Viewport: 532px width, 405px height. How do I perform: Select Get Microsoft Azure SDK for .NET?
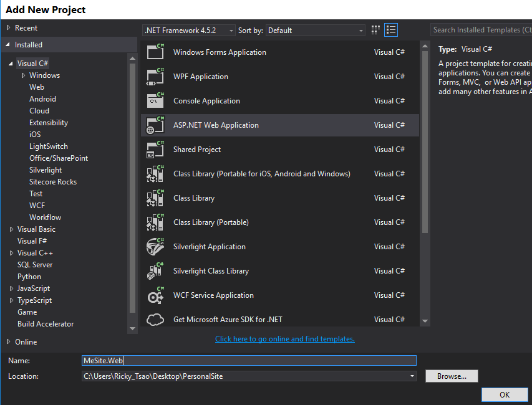[228, 320]
